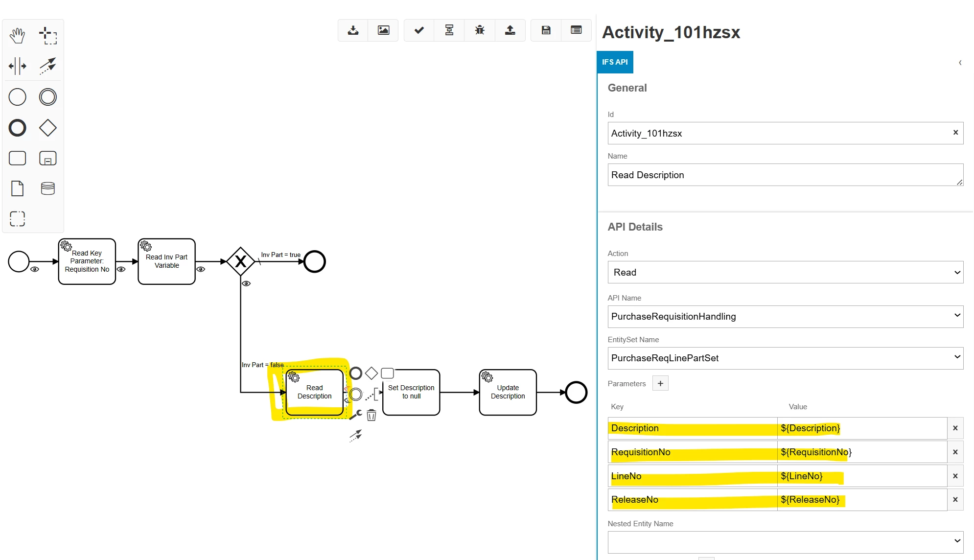974x560 pixels.
Task: Click the bug debug toolbar icon
Action: coord(480,30)
